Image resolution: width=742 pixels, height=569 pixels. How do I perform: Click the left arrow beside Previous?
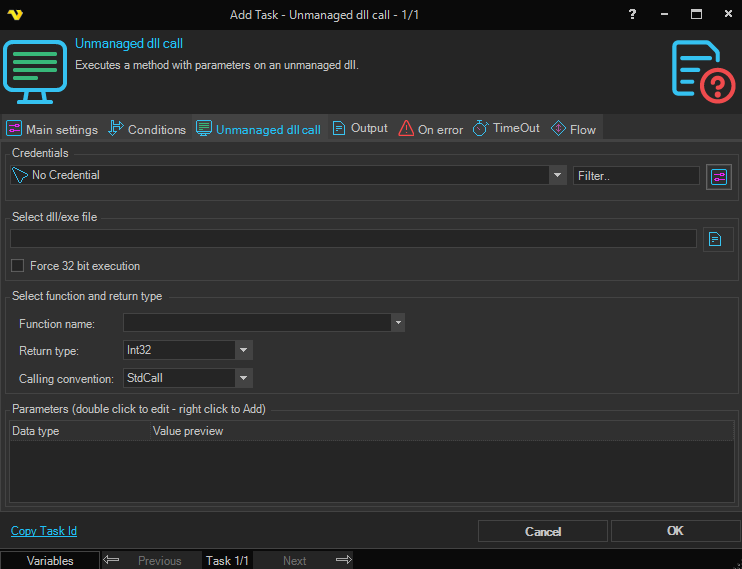click(112, 560)
